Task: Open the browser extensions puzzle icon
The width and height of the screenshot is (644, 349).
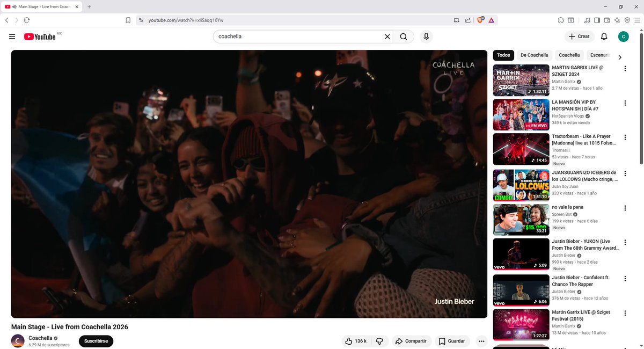Action: pos(561,20)
